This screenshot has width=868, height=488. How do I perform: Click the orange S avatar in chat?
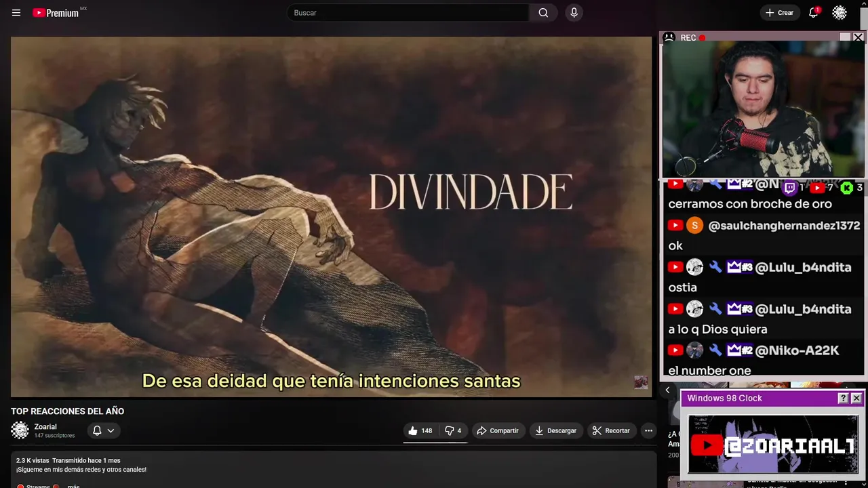click(694, 226)
